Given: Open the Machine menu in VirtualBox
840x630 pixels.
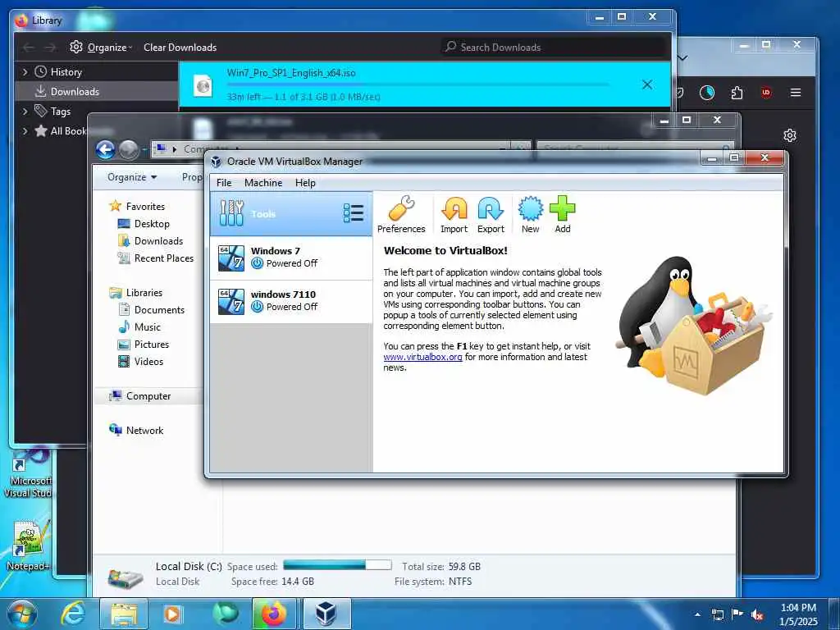Looking at the screenshot, I should point(263,183).
